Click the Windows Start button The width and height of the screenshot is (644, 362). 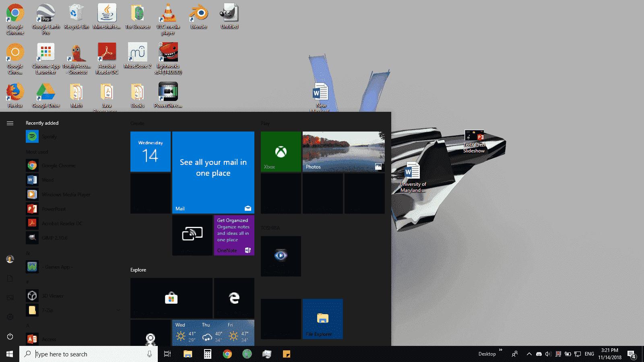10,354
